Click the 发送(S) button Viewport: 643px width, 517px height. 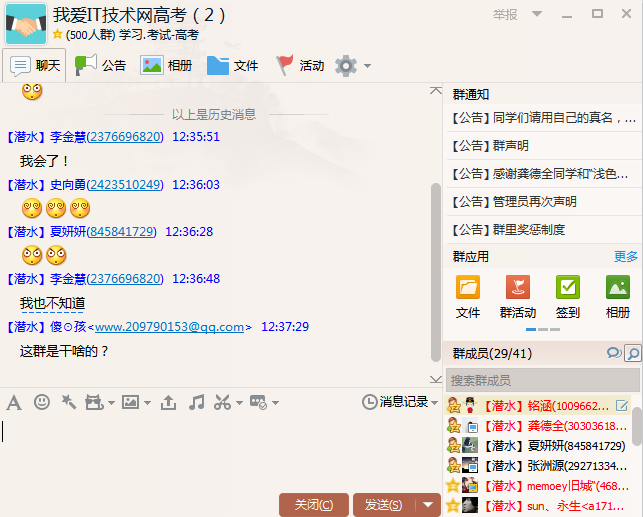(x=384, y=505)
